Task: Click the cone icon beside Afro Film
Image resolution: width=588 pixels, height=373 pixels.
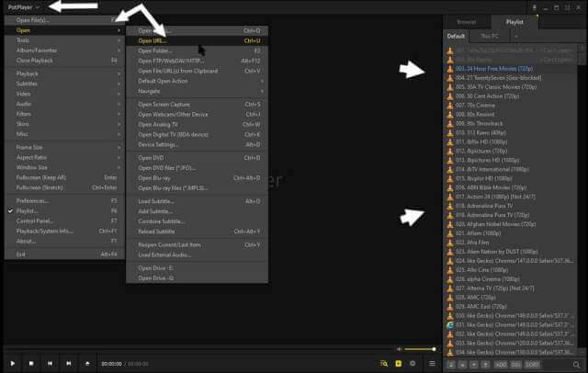Action: coord(449,243)
